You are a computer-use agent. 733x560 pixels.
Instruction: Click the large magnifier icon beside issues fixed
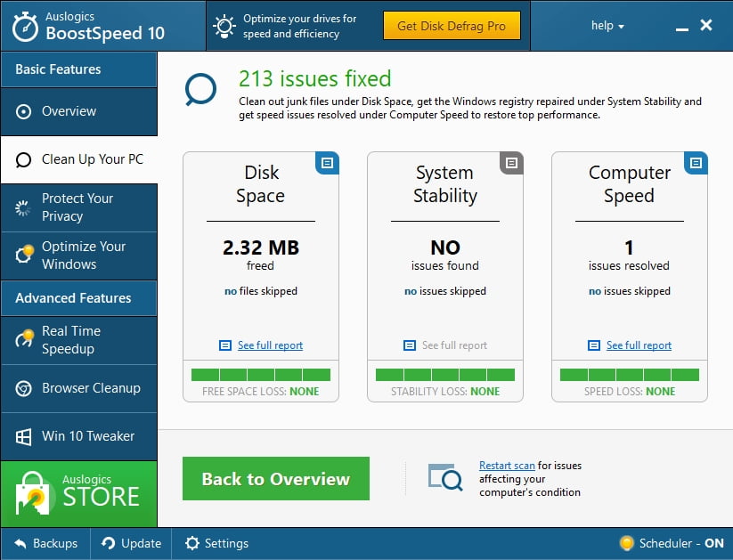point(200,89)
